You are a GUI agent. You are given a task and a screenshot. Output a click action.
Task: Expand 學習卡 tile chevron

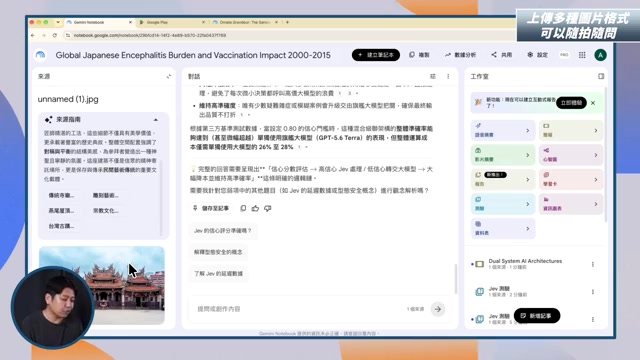pyautogui.click(x=596, y=180)
